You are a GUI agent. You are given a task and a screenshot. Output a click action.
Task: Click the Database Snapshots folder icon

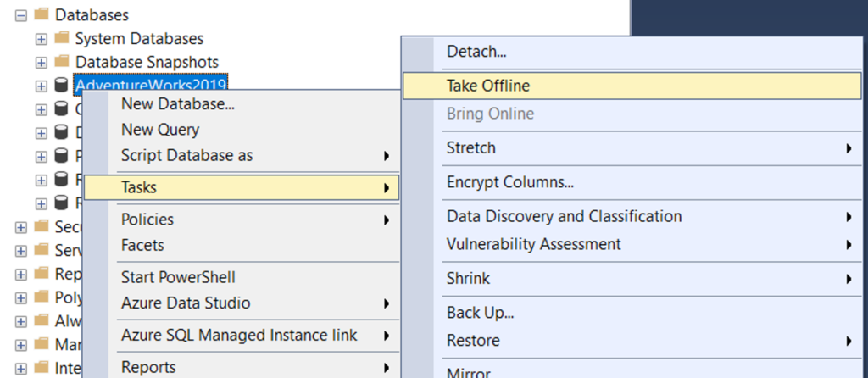pos(61,61)
